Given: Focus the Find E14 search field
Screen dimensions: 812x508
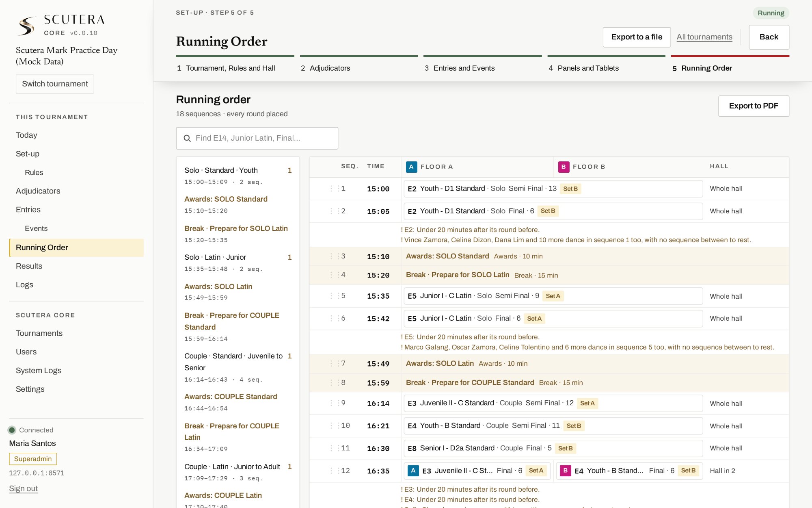Looking at the screenshot, I should tap(257, 138).
